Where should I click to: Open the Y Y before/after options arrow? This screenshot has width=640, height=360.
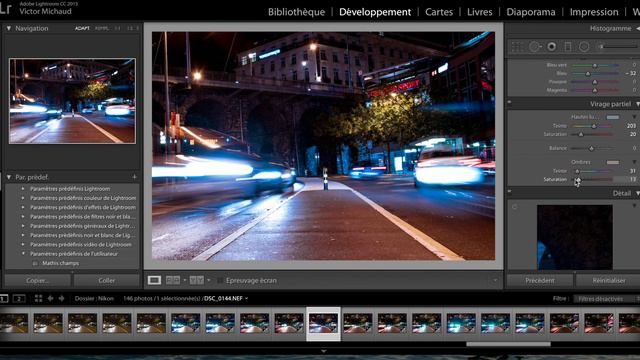(x=209, y=280)
